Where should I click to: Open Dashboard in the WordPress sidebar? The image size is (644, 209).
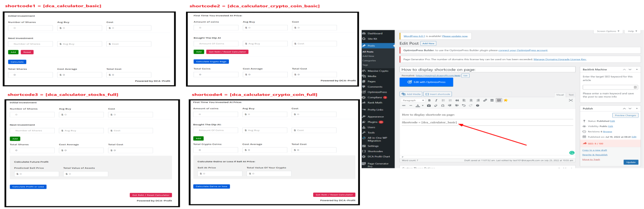tap(375, 33)
